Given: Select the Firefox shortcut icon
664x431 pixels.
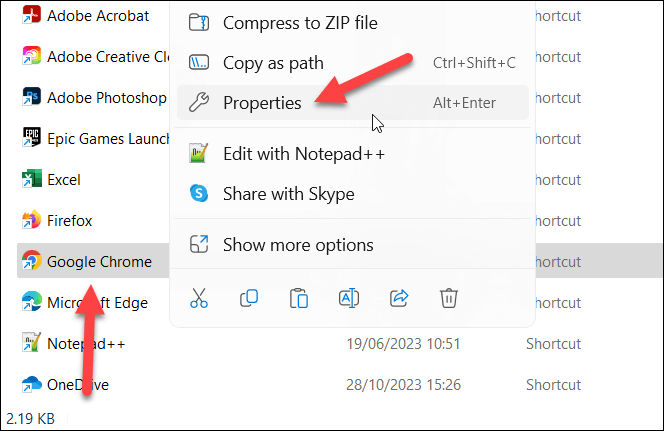Looking at the screenshot, I should coord(31,220).
